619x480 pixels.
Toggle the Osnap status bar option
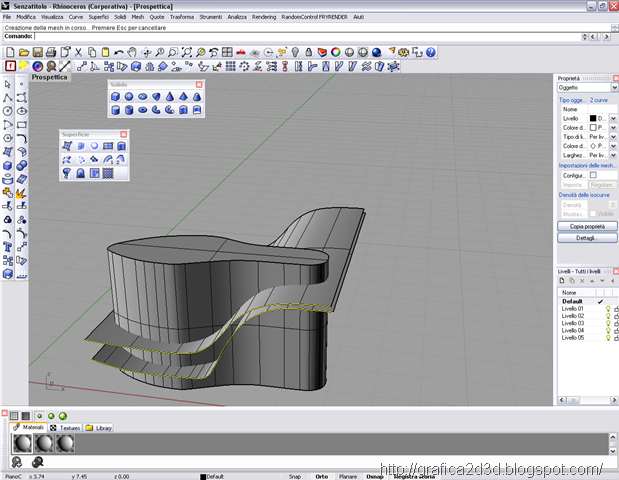(x=374, y=476)
